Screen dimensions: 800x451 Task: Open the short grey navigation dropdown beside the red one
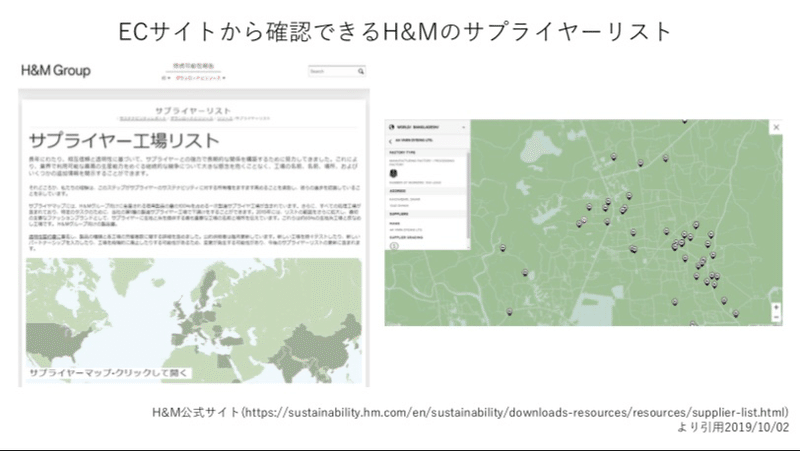point(166,78)
